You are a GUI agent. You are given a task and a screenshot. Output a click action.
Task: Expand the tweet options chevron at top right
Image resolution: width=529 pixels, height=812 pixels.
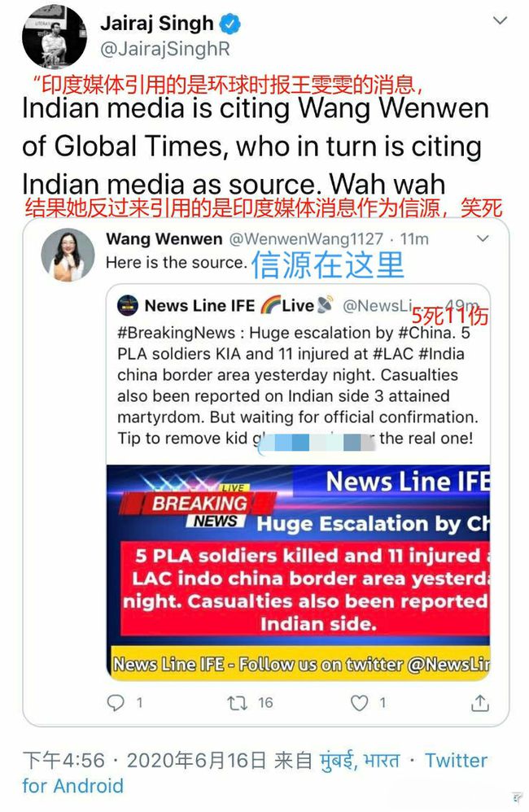coord(500,20)
